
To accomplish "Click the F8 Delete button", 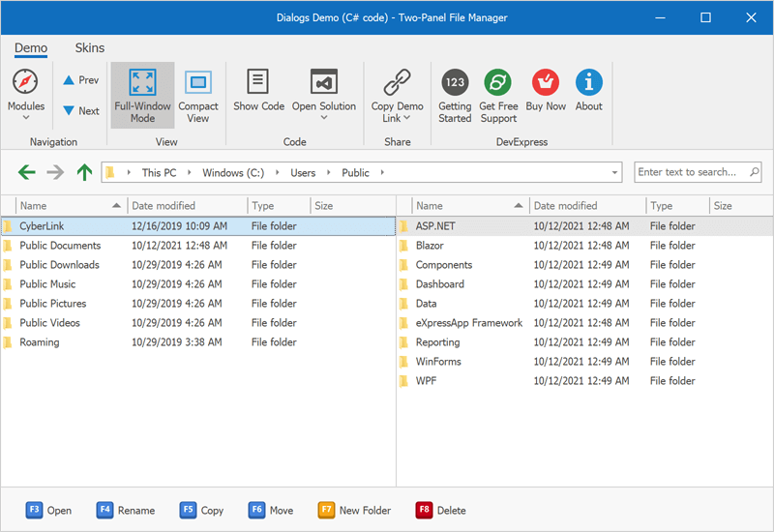I will click(x=441, y=510).
